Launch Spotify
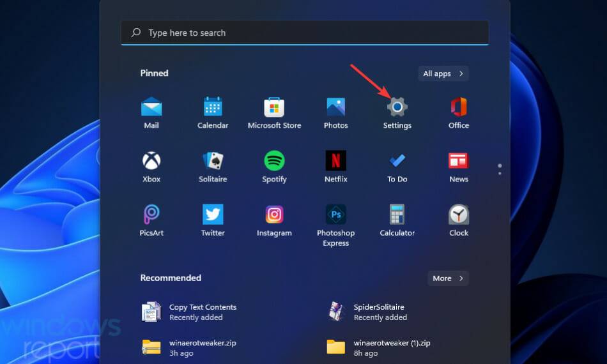The image size is (607, 364). click(x=274, y=167)
